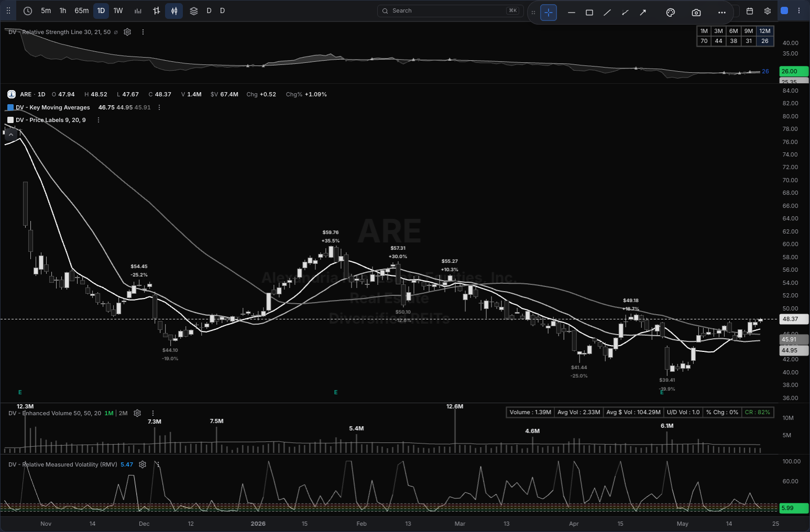Click the 1M Enhanced Volume toggle
810x532 pixels.
pos(109,413)
